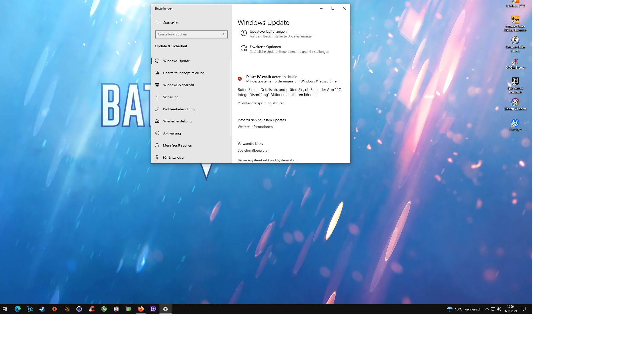Image resolution: width=644 pixels, height=362 pixels.
Task: Open Updateverlauf anzeigen history option
Action: tap(268, 32)
